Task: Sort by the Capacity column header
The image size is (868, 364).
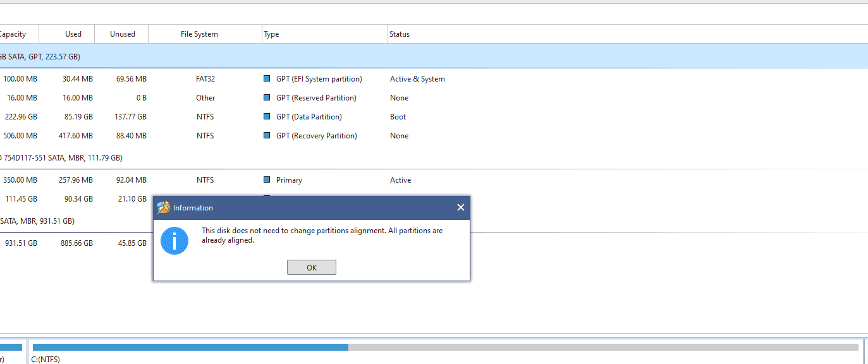Action: (19, 34)
